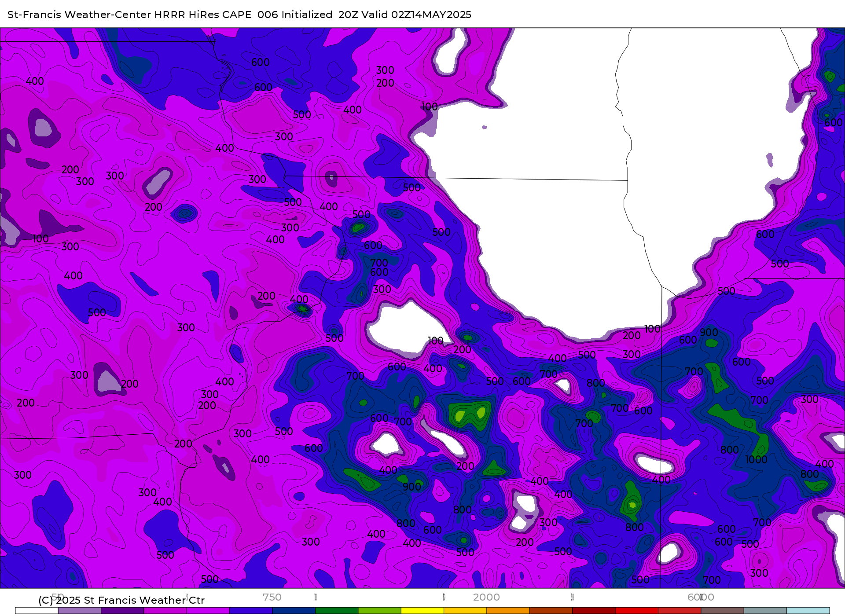Click the "Valid 02Z14MAY2025" time text
The height and width of the screenshot is (616, 845).
(x=416, y=15)
